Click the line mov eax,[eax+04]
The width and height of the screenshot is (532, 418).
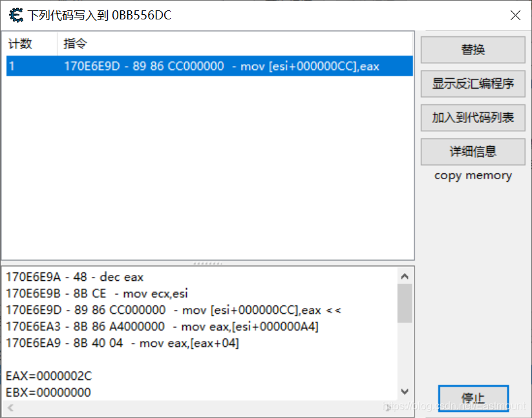click(x=122, y=344)
